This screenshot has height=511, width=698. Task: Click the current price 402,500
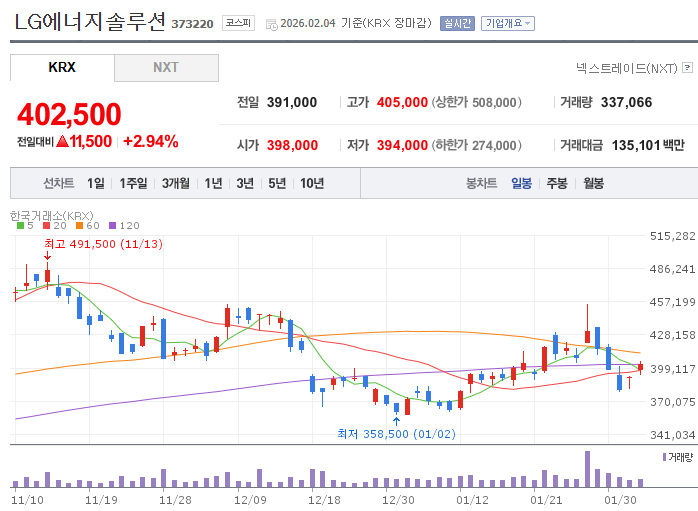point(69,114)
